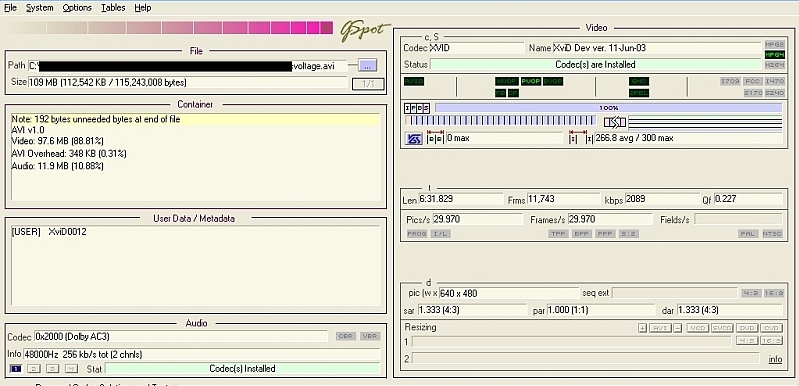Click the PVOP indicator badge
Viewport: 799px width, 386px height.
click(x=530, y=81)
